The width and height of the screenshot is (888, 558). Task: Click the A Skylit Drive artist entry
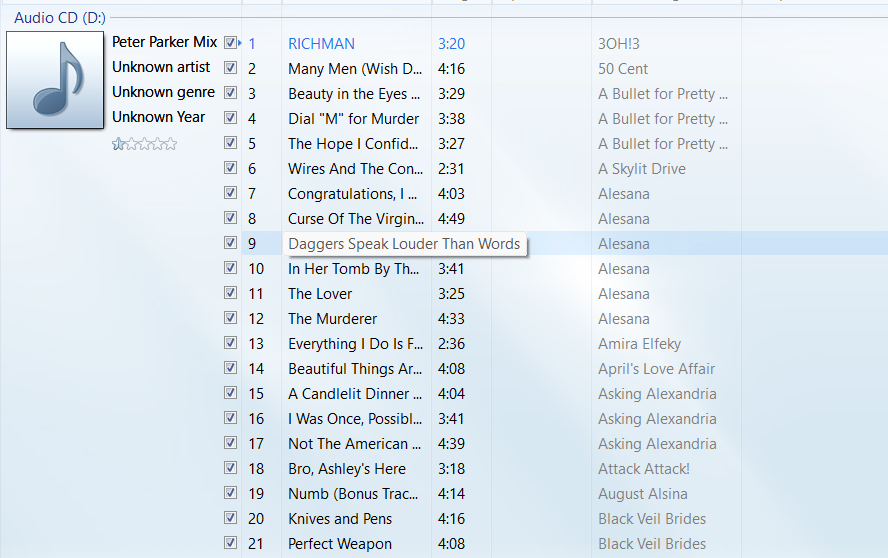click(x=642, y=169)
